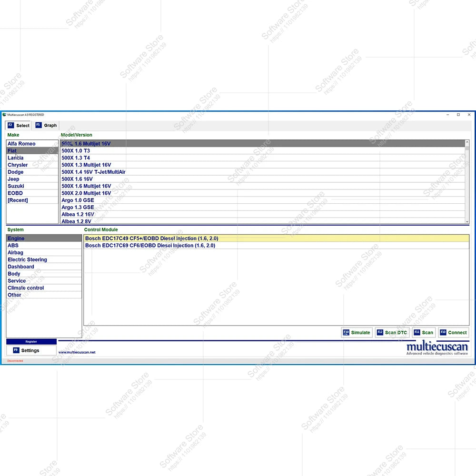Image resolution: width=476 pixels, height=476 pixels.
Task: Select ABS system
Action: (x=44, y=245)
